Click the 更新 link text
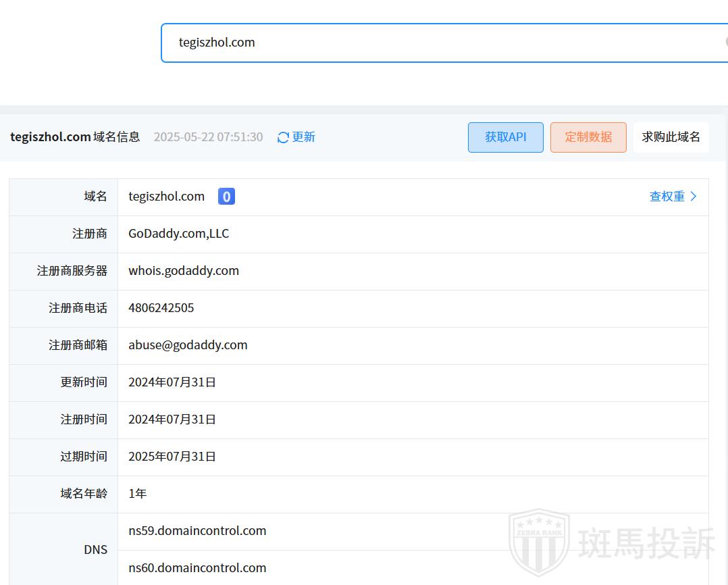 pyautogui.click(x=304, y=137)
